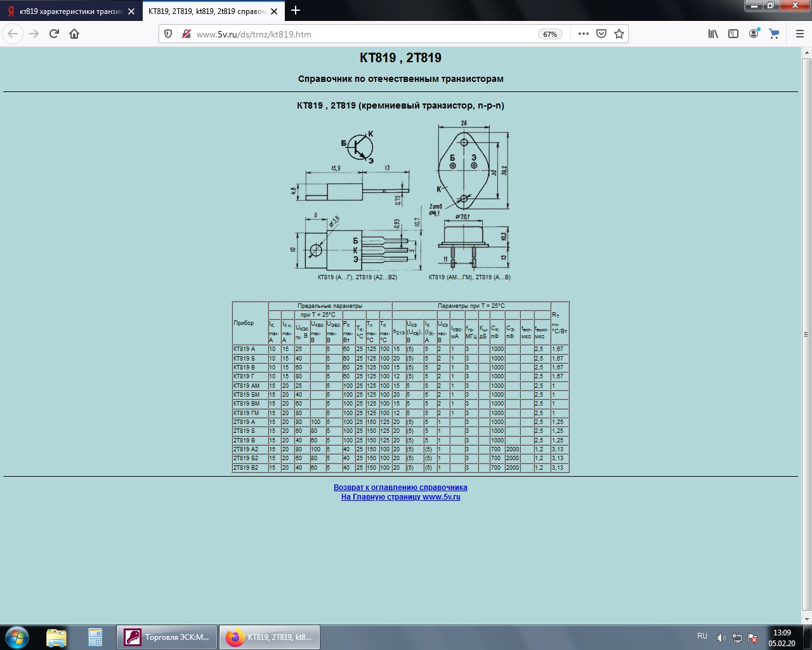Open page actions three-dot menu
The width and height of the screenshot is (812, 650).
coord(584,34)
